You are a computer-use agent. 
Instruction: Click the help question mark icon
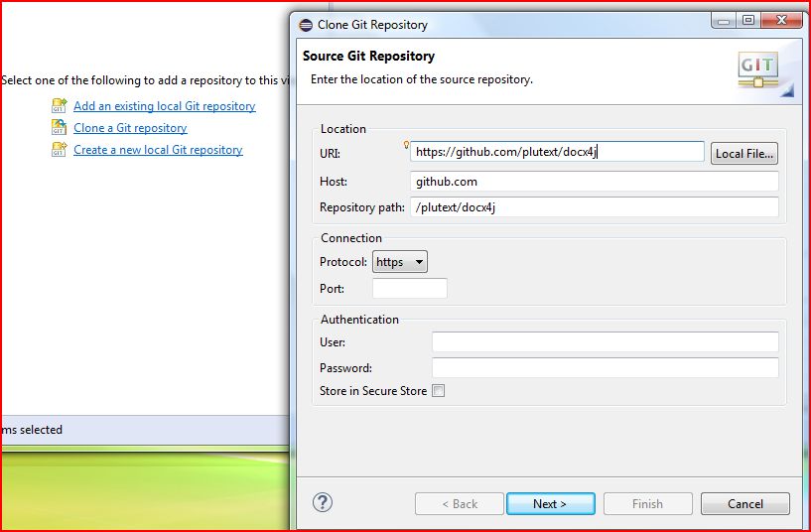[323, 502]
